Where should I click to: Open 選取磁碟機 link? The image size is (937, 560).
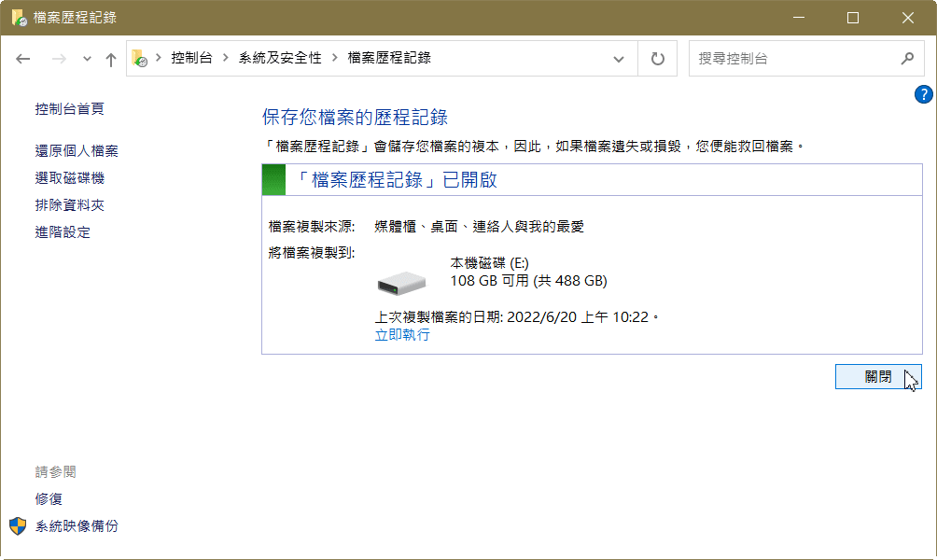tap(69, 178)
